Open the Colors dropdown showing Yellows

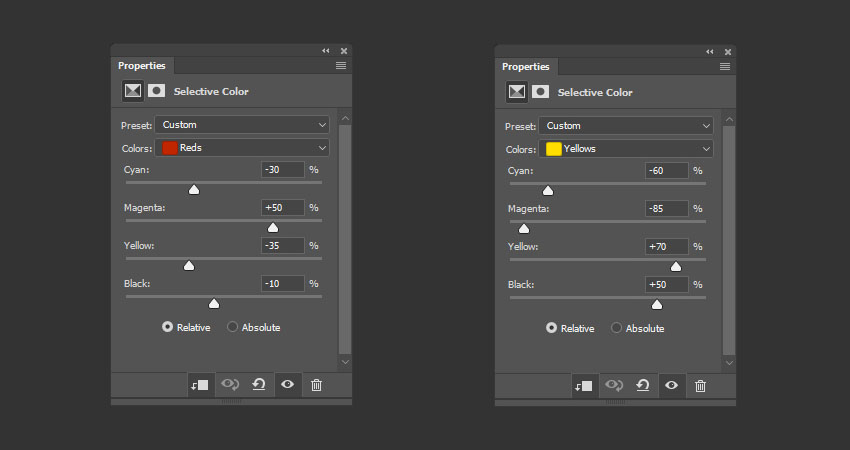pyautogui.click(x=626, y=149)
